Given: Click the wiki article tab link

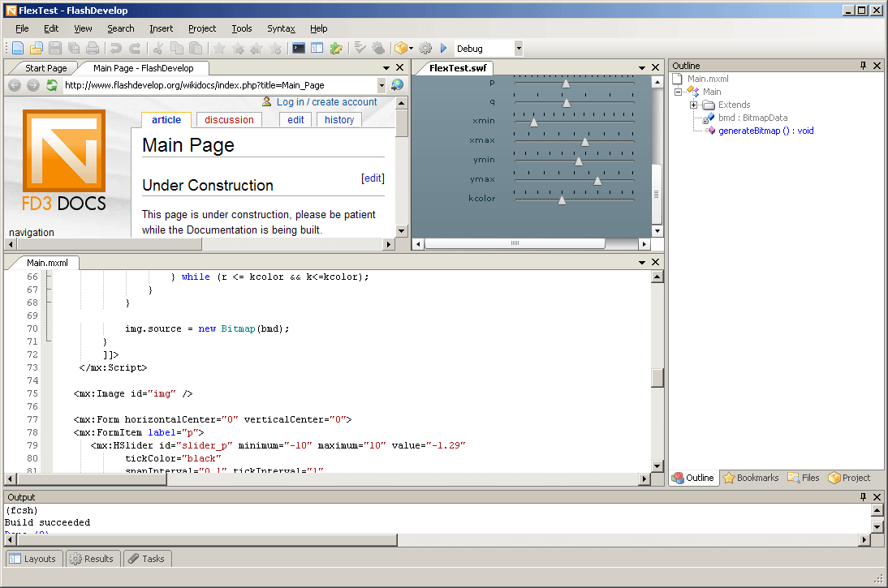Looking at the screenshot, I should pyautogui.click(x=166, y=119).
